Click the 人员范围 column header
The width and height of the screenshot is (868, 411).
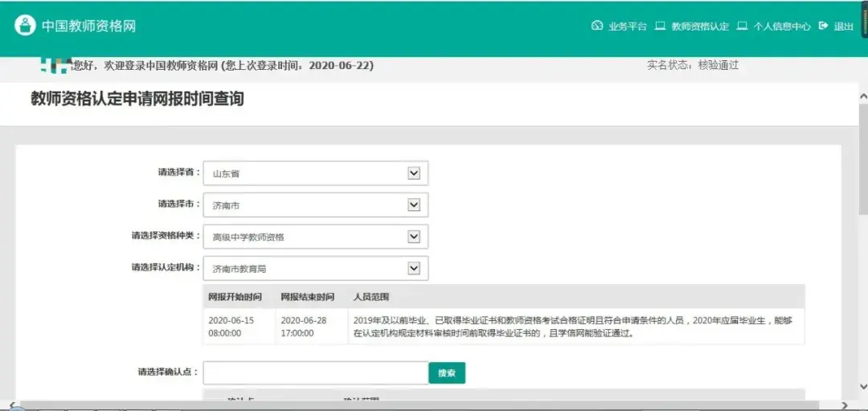[x=371, y=296]
